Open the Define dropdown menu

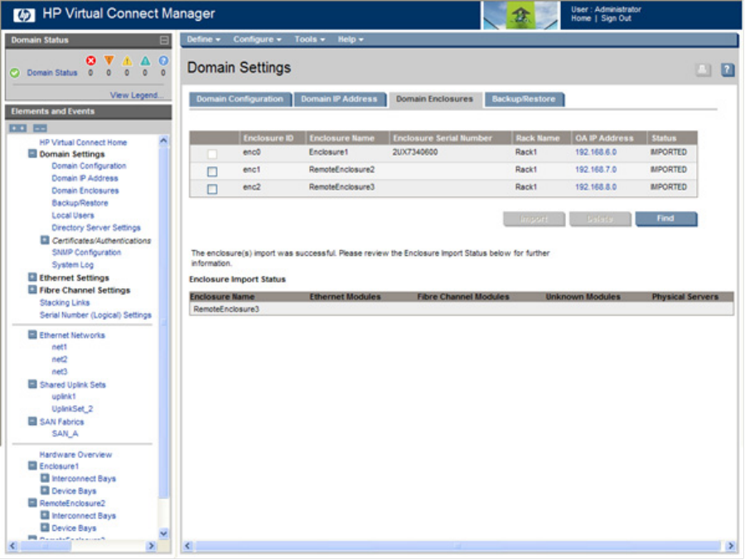[203, 39]
